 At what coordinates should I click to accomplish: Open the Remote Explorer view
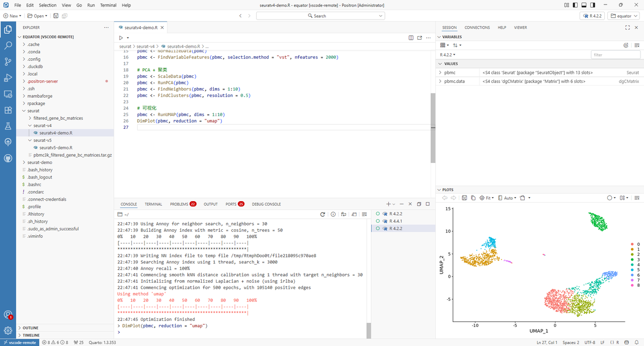[x=8, y=94]
